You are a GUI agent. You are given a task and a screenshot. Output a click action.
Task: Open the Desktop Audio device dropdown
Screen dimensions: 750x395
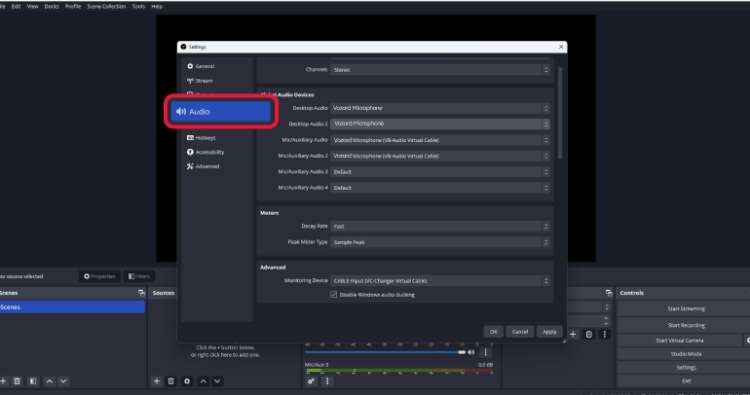(x=440, y=108)
